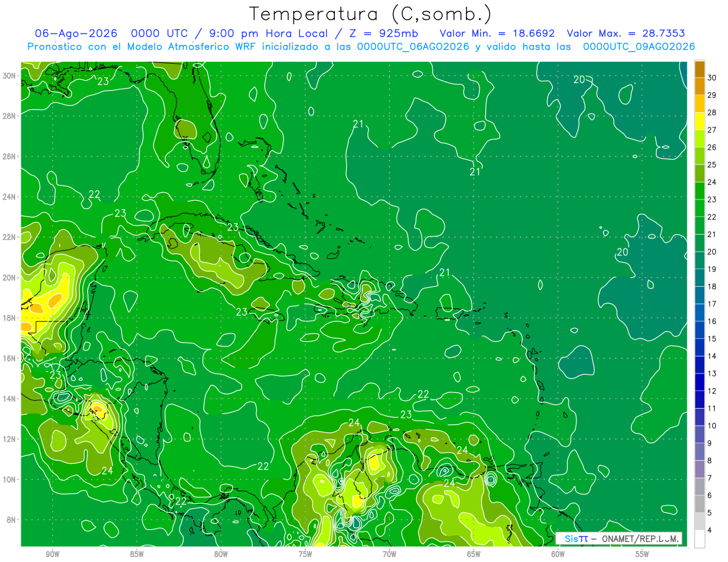
Task: Pick the dark orange swatch above legend value 30
Action: click(x=699, y=69)
